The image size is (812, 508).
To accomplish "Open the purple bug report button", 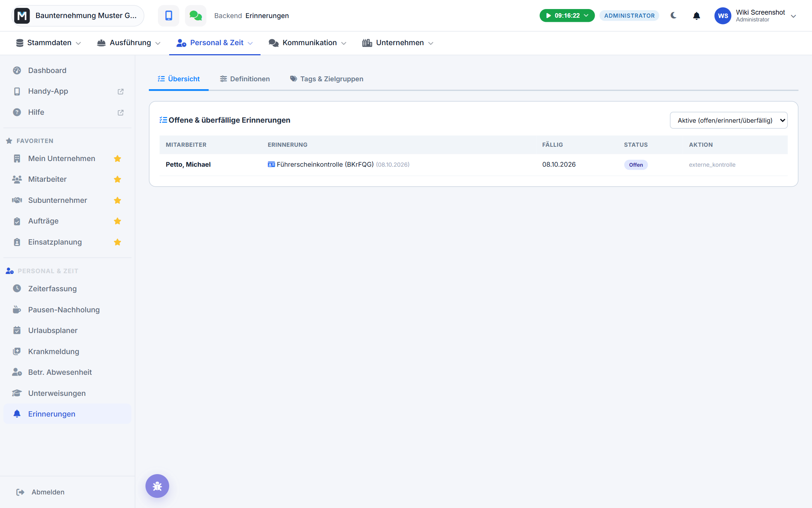I will click(x=157, y=486).
